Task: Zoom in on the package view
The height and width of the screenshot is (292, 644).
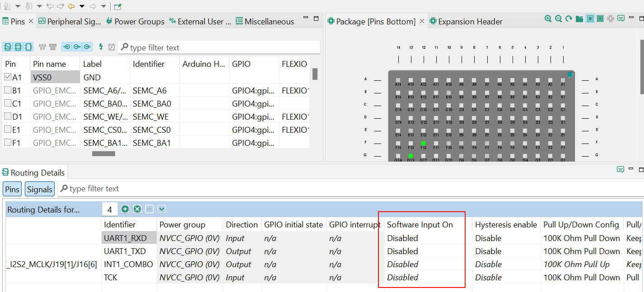Action: pos(548,19)
